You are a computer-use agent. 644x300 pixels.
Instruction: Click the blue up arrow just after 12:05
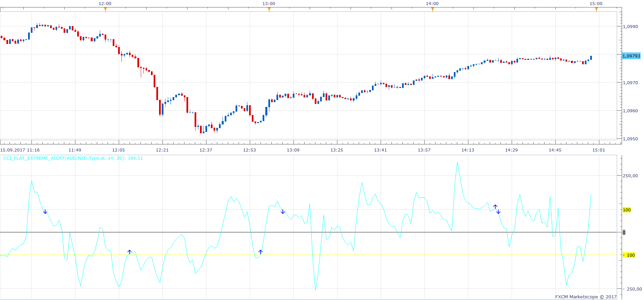[x=129, y=252]
